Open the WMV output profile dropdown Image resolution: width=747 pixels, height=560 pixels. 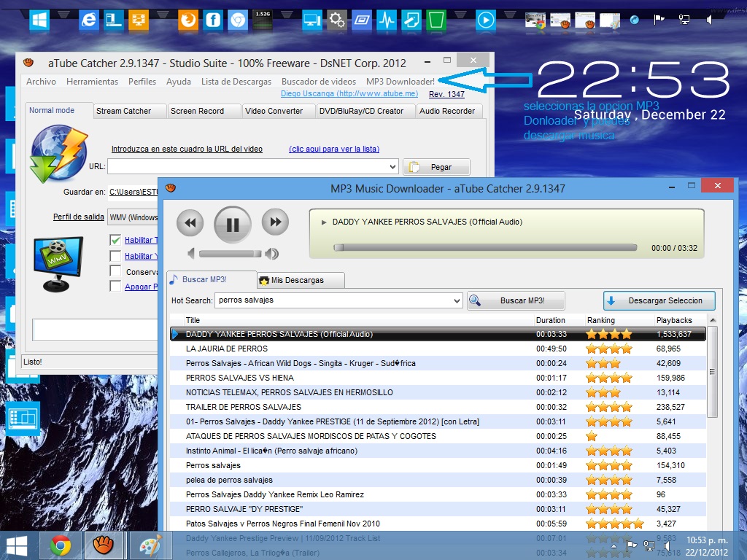click(133, 217)
